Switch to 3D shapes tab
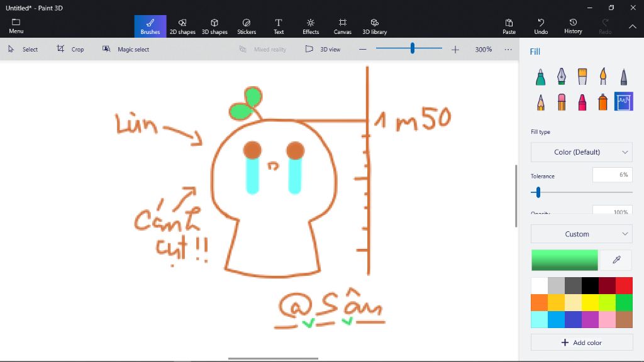This screenshot has width=644, height=362. (x=214, y=26)
